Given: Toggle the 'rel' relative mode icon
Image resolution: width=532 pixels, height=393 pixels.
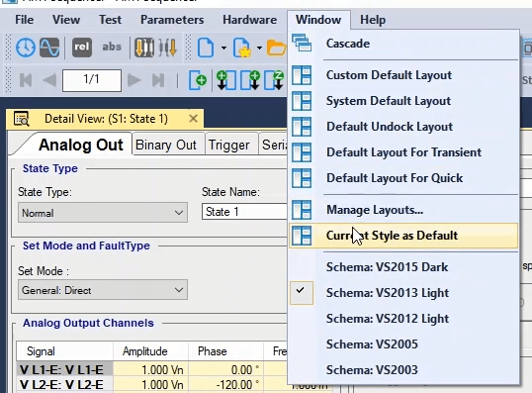Looking at the screenshot, I should [82, 47].
